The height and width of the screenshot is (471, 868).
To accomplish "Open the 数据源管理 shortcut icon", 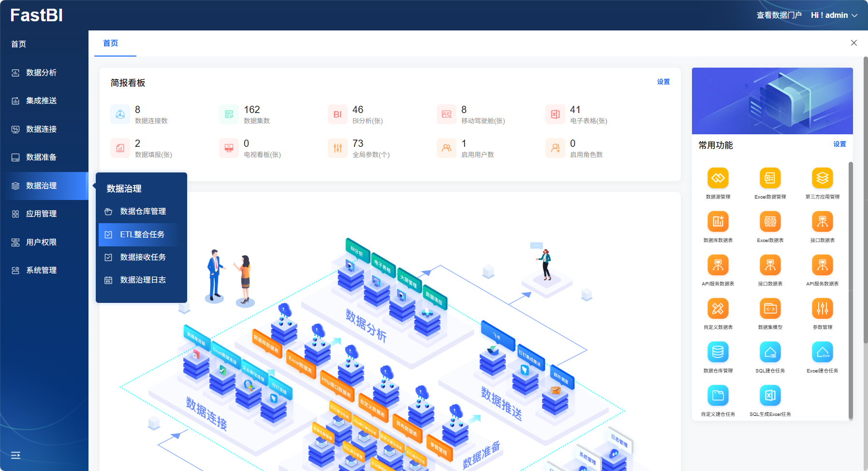I will [718, 178].
